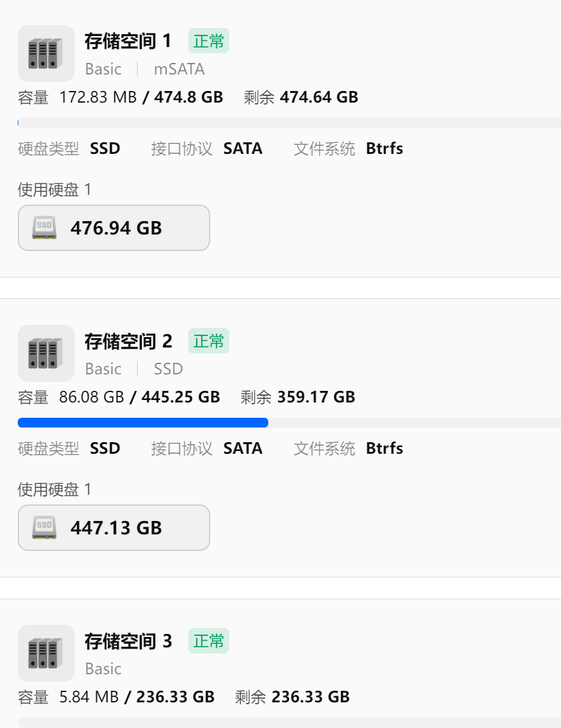The width and height of the screenshot is (561, 728).
Task: Select the 存储空间 2 title
Action: pyautogui.click(x=128, y=341)
